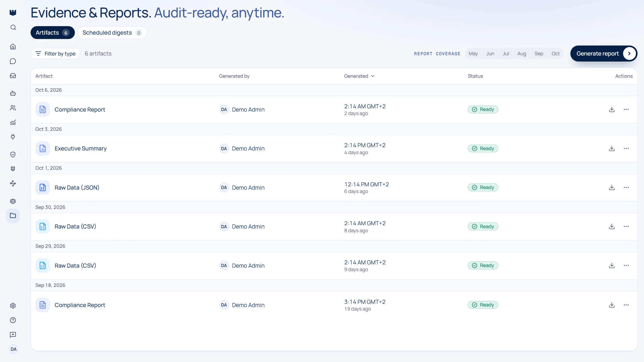Click the '19 days ago' text
The image size is (644, 362).
click(x=358, y=309)
